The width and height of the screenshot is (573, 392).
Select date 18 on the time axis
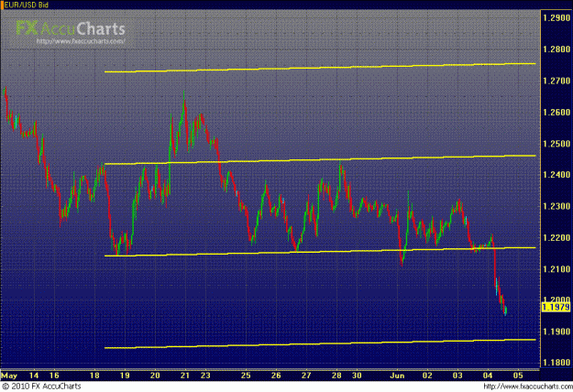click(x=94, y=376)
